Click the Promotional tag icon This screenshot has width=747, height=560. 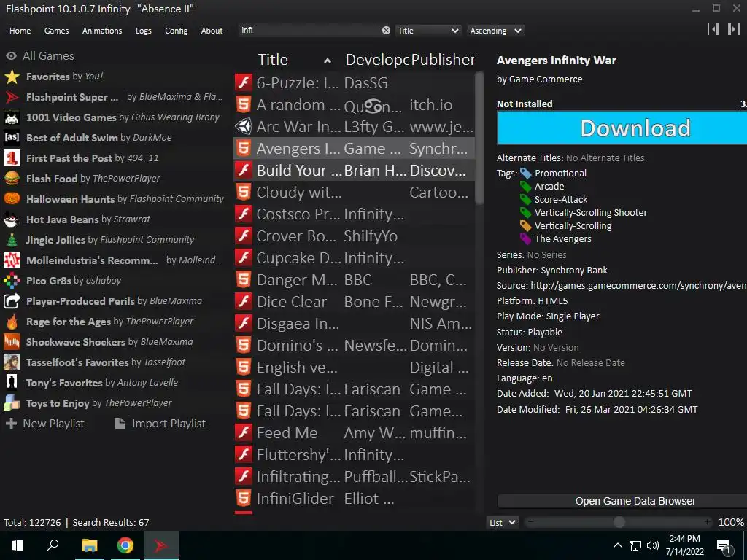coord(525,174)
